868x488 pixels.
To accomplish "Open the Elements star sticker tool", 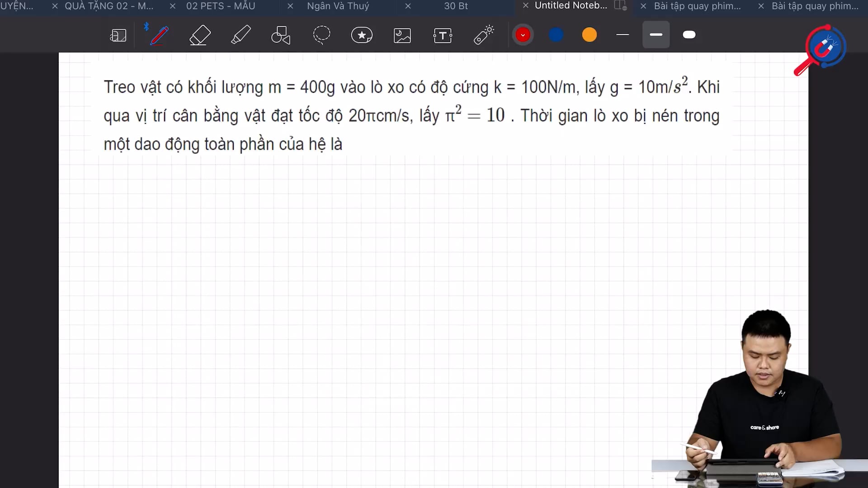I will 362,35.
